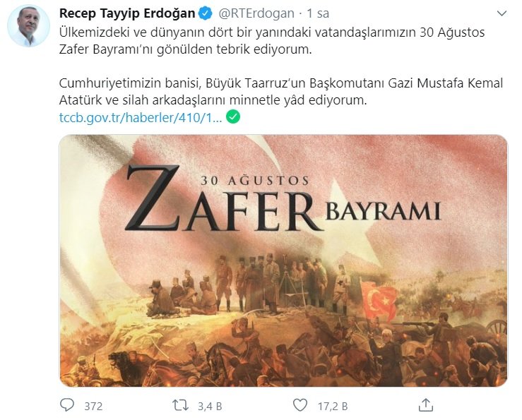Click the 17,2 B likes count
The image size is (522, 420).
[x=333, y=407]
